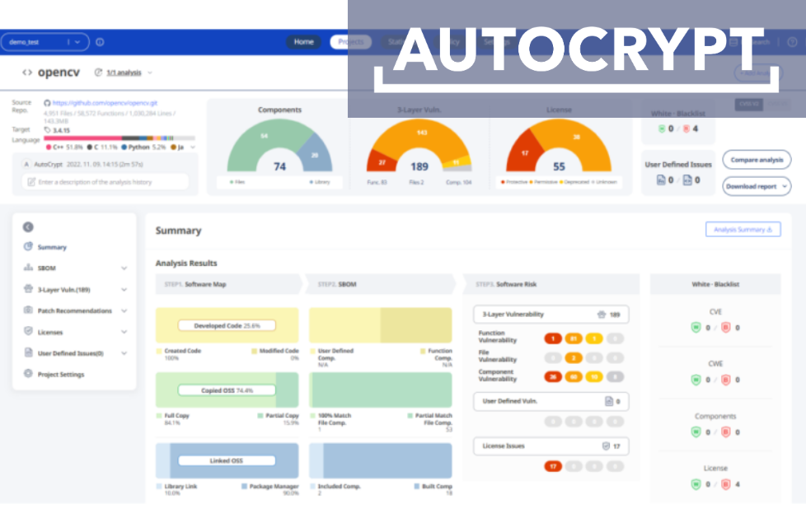Expand the Patch Recommendations chevron

click(x=124, y=310)
